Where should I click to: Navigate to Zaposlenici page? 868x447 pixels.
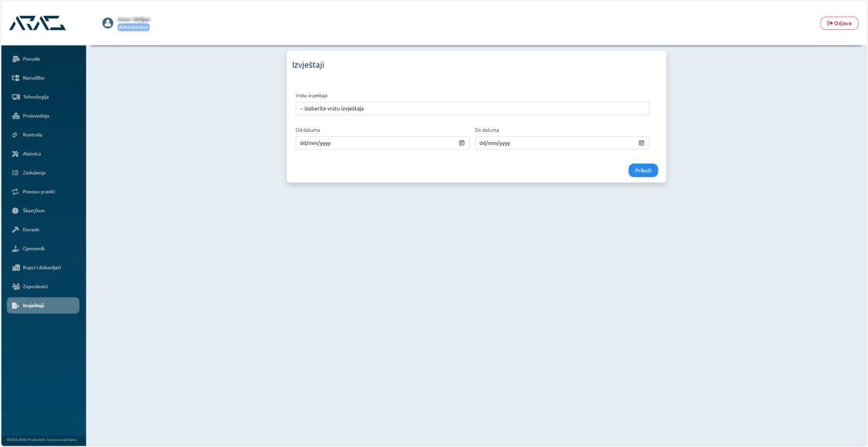tap(35, 287)
